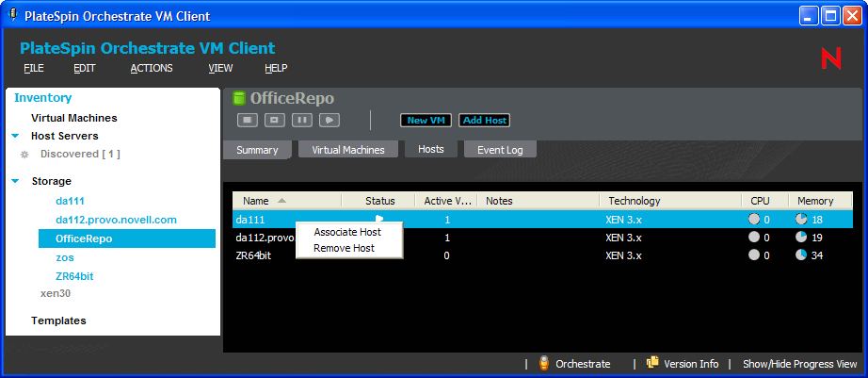Open the HELP menu

point(276,68)
